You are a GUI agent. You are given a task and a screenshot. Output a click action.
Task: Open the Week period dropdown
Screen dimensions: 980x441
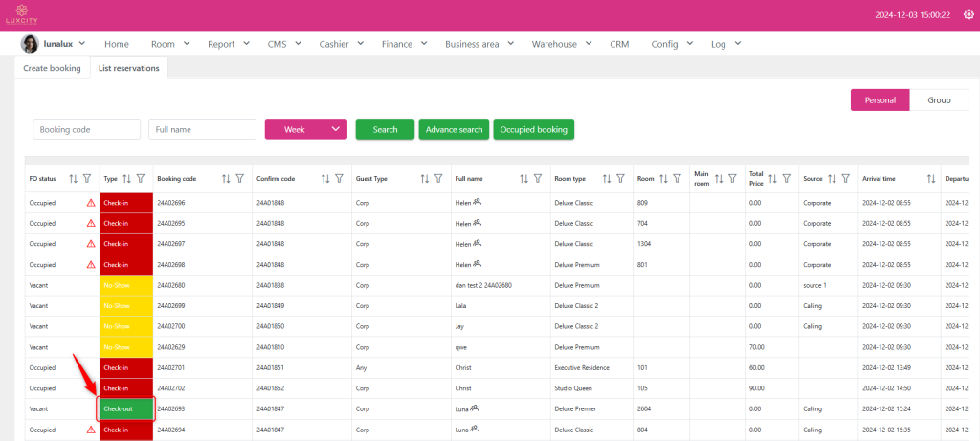(305, 129)
